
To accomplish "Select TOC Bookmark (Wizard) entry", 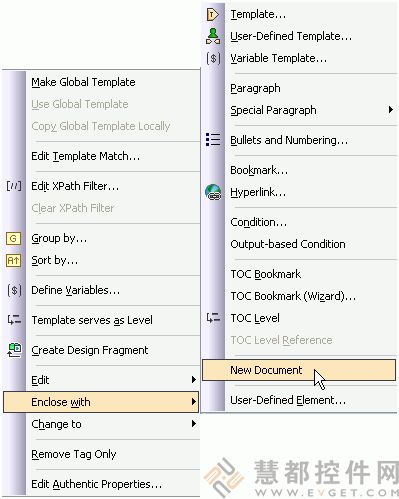I will click(293, 296).
